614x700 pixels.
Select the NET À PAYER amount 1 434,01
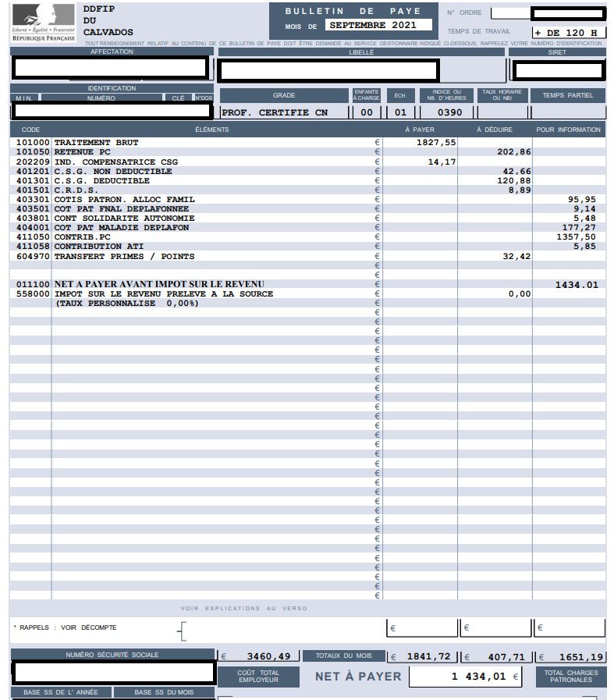479,677
